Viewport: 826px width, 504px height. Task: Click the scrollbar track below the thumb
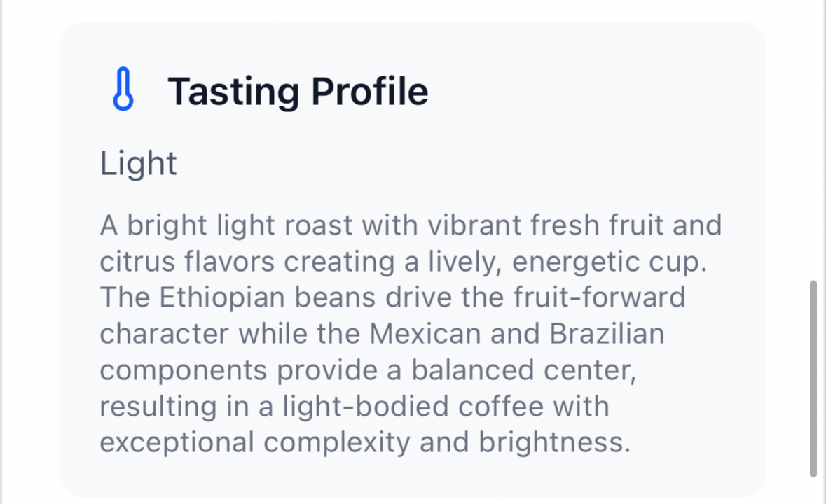(x=813, y=491)
